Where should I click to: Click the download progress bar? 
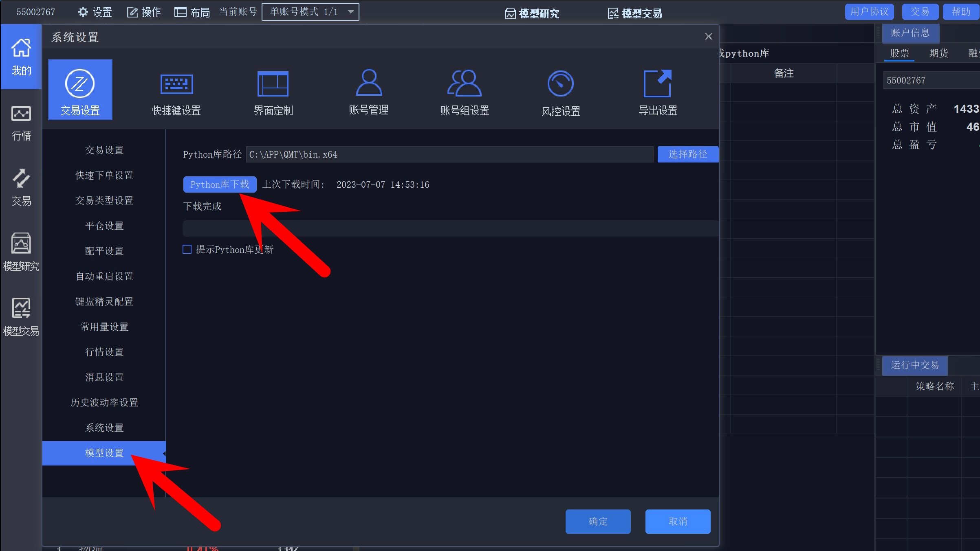click(x=448, y=228)
